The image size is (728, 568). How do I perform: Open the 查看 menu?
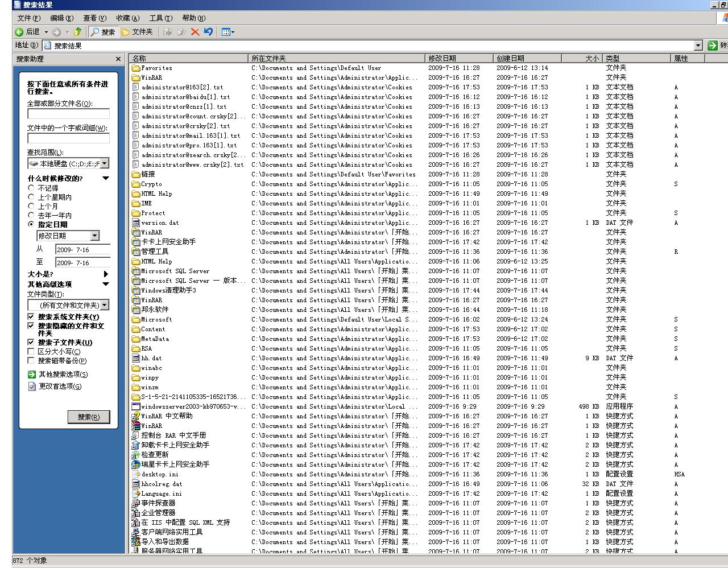pos(94,18)
